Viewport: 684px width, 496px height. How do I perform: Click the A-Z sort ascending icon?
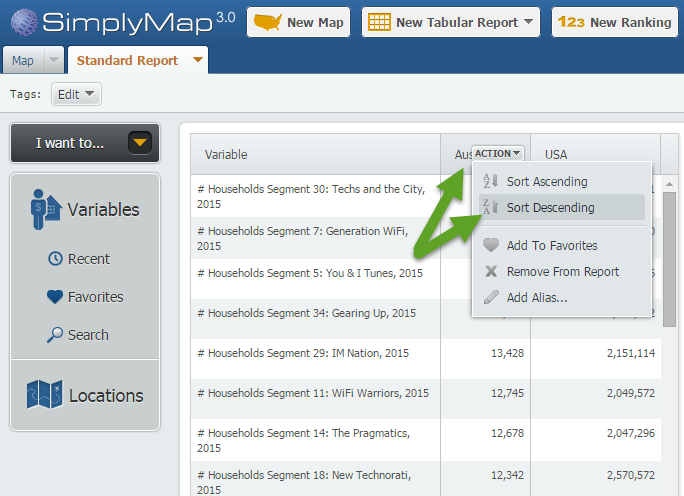coord(490,181)
